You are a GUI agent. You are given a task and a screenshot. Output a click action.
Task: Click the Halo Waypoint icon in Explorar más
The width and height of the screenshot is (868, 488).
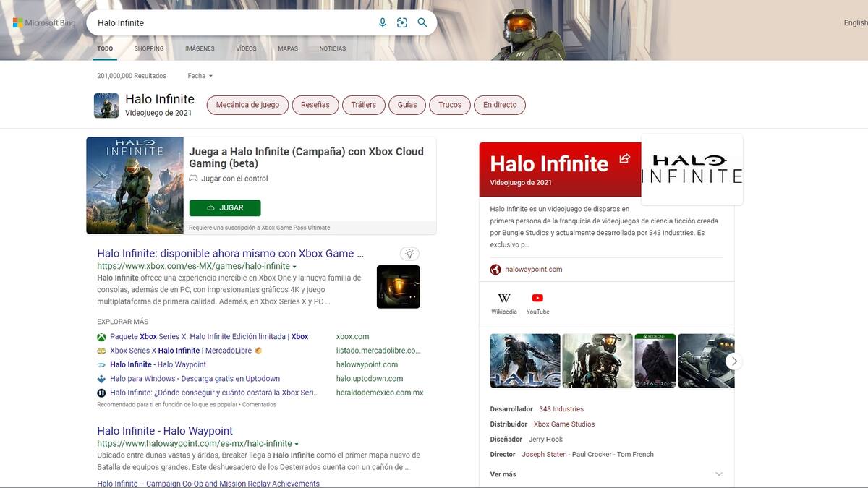point(102,365)
